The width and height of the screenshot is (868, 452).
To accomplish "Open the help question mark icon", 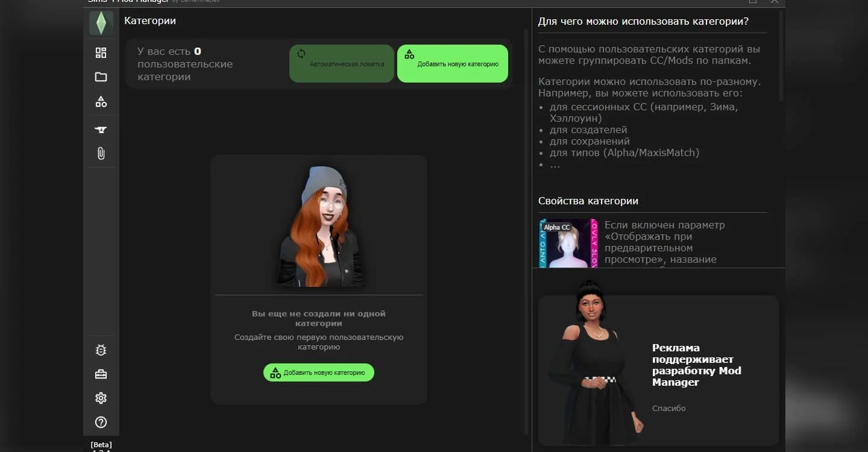I will click(x=101, y=422).
